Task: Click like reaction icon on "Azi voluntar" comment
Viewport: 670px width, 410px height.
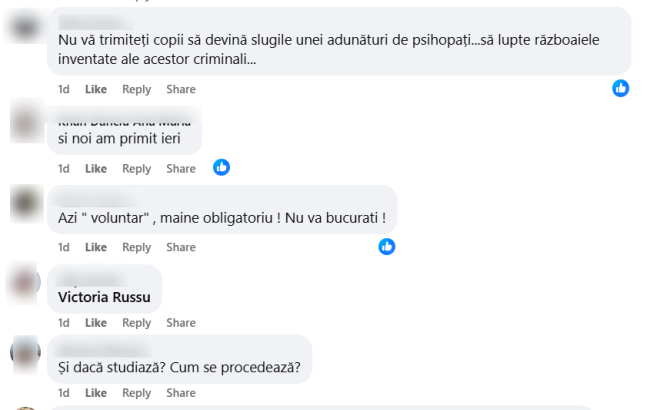Action: coord(387,246)
